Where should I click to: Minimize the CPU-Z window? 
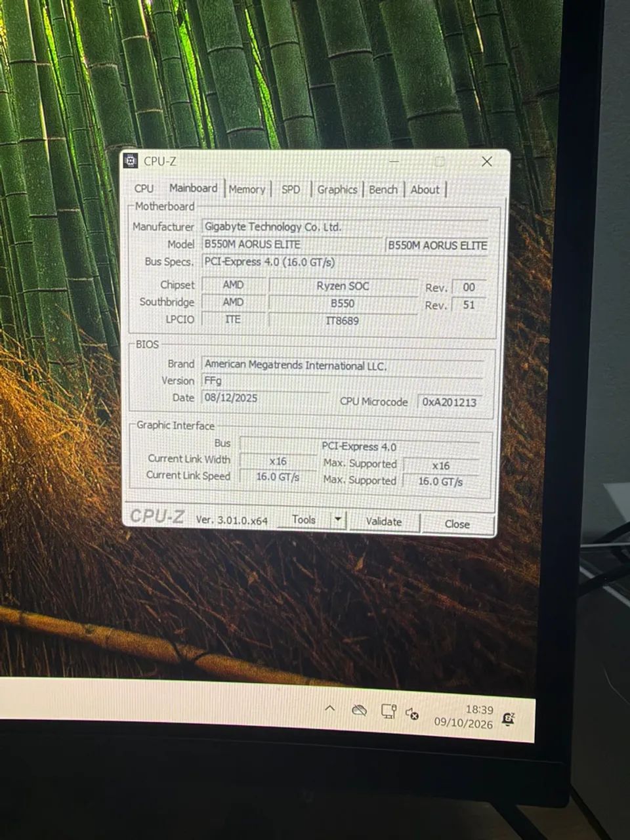coord(394,161)
